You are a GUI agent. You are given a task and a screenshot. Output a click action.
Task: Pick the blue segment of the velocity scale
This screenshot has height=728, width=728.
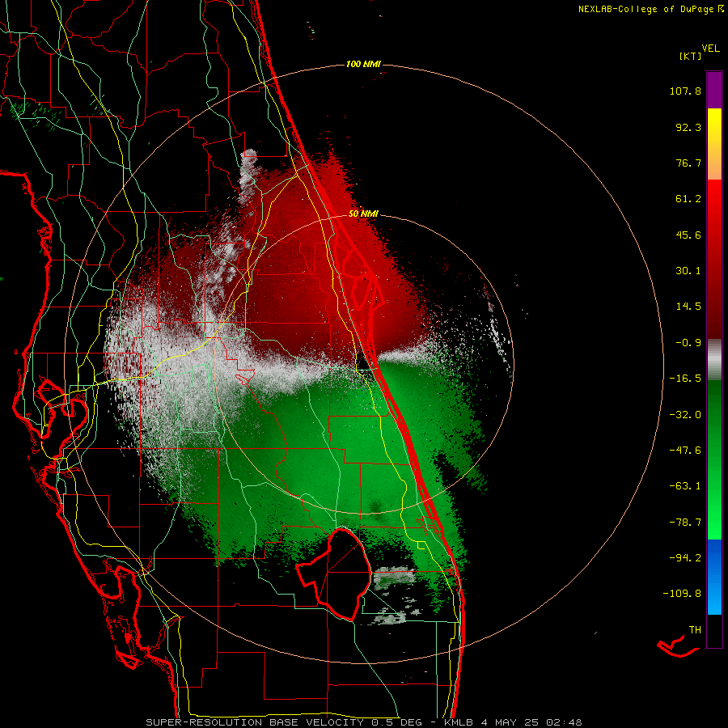pyautogui.click(x=714, y=577)
